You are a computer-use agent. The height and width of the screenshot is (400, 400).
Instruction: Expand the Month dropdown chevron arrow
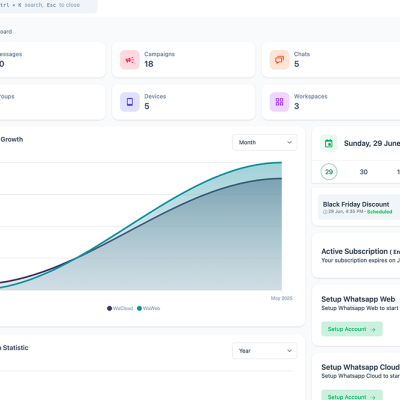tap(289, 142)
